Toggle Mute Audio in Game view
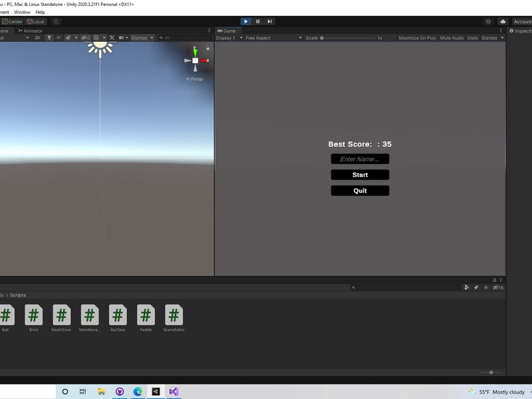 click(x=452, y=38)
